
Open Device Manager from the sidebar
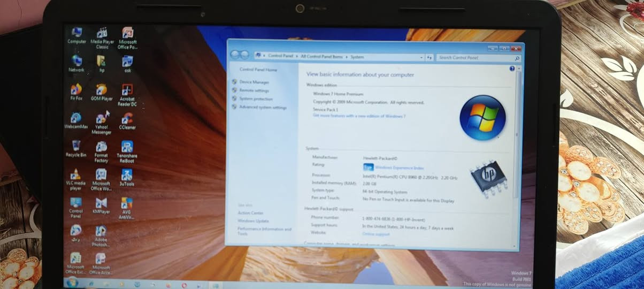(x=254, y=82)
